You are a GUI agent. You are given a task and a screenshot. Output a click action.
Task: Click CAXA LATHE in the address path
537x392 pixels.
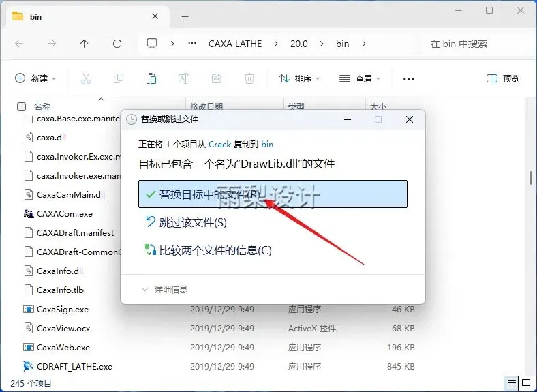(235, 44)
